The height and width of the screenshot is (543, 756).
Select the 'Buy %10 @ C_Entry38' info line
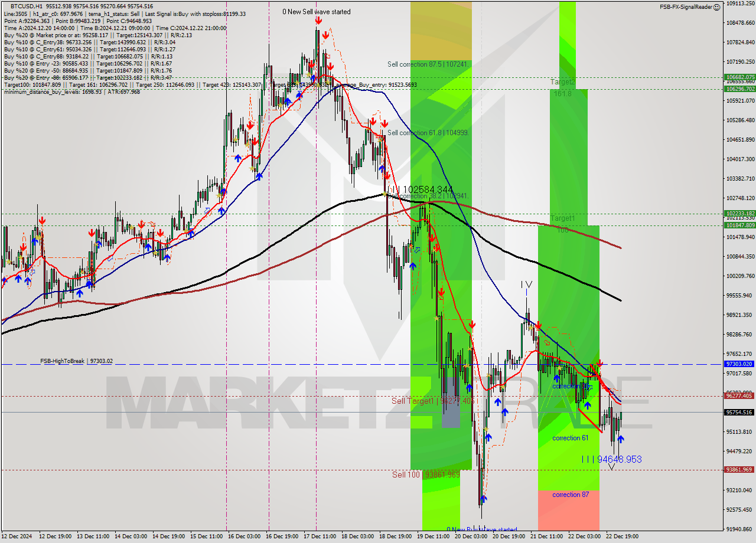coord(89,42)
